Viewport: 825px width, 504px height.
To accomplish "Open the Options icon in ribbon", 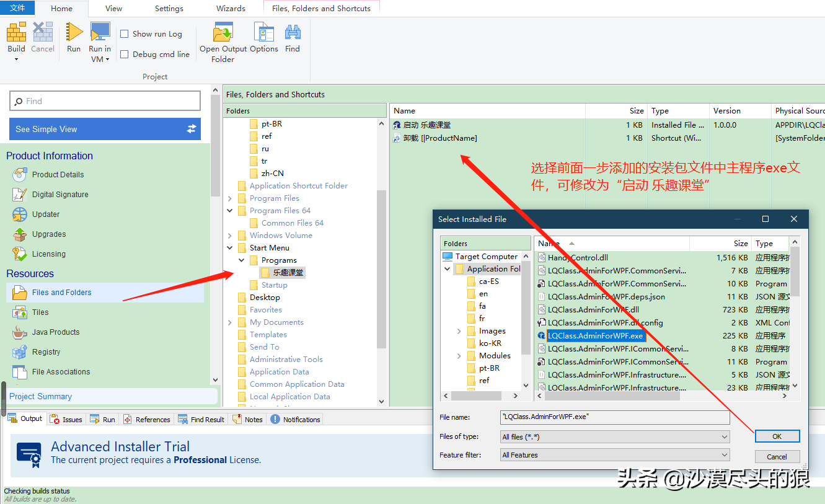I will [x=264, y=32].
